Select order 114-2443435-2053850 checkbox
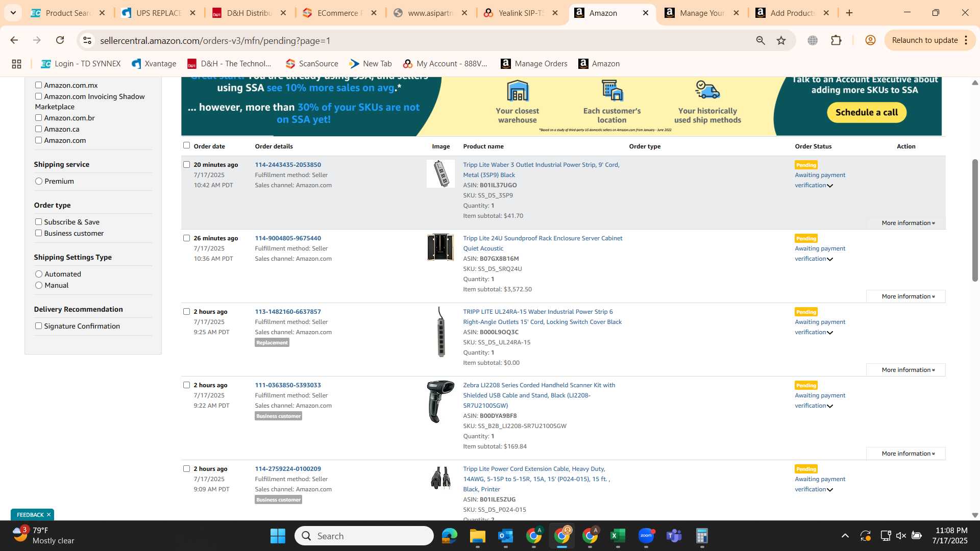This screenshot has width=980, height=551. point(186,165)
